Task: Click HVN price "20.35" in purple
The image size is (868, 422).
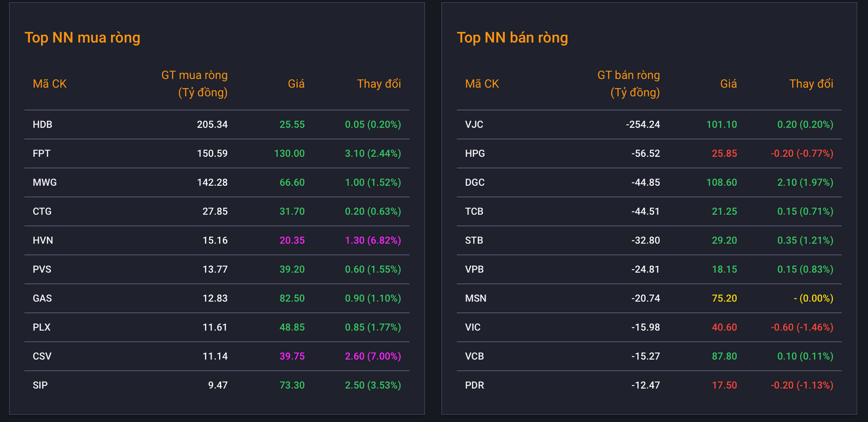Action: [292, 240]
